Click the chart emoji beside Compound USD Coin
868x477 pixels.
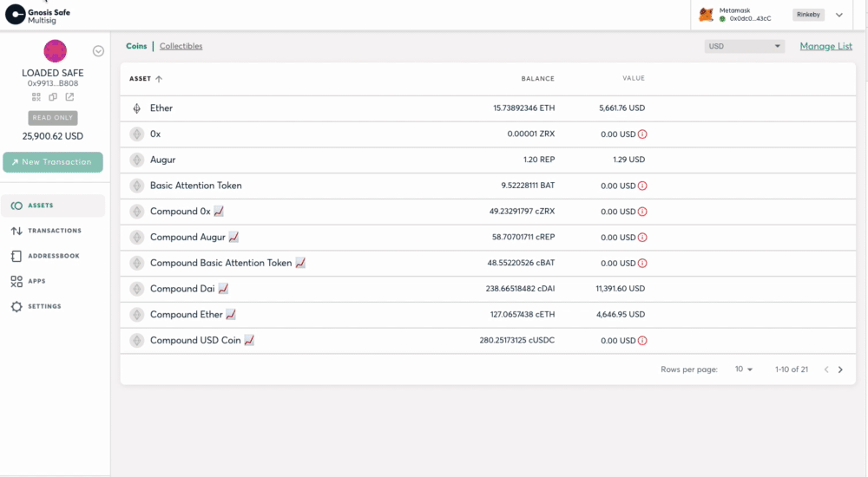pyautogui.click(x=249, y=340)
